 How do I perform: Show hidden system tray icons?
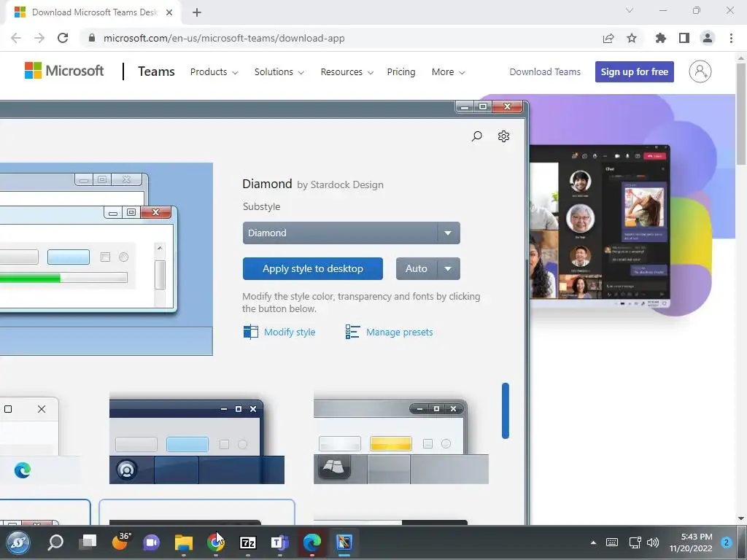pyautogui.click(x=593, y=542)
